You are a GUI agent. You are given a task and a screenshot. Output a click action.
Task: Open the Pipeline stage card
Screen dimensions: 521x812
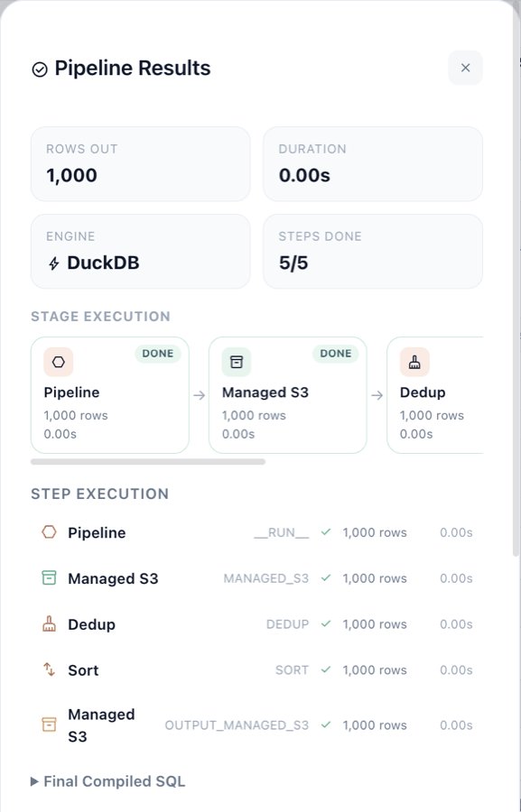(x=110, y=395)
